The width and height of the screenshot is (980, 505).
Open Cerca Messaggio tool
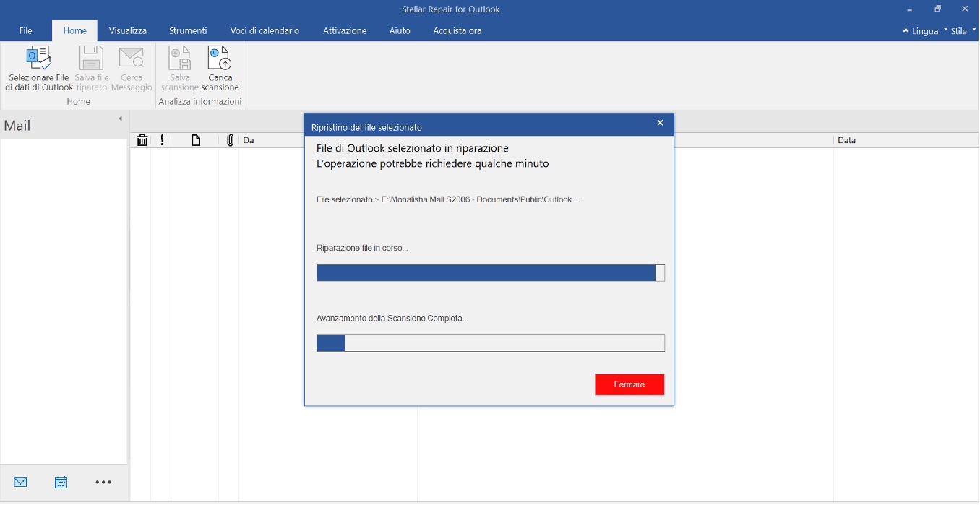tap(132, 69)
